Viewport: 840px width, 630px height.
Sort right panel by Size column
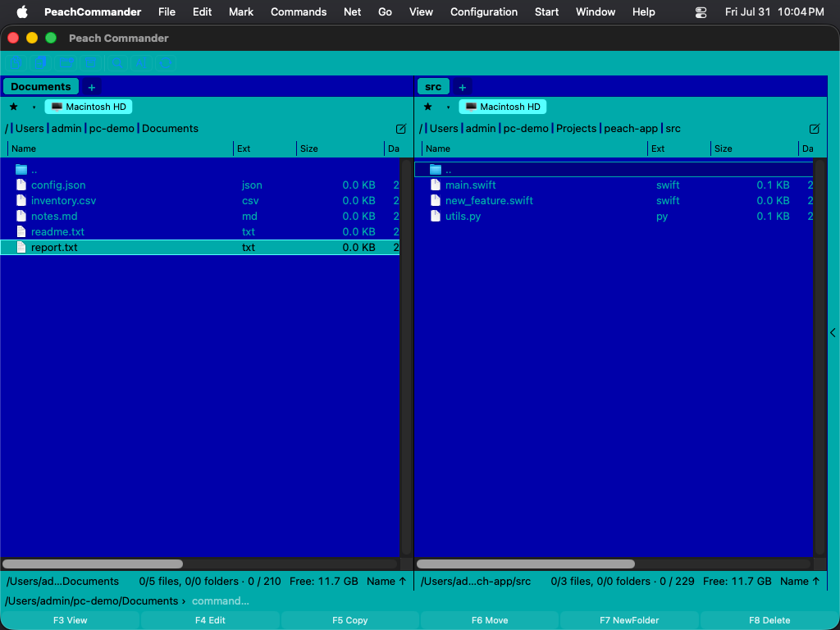click(755, 148)
